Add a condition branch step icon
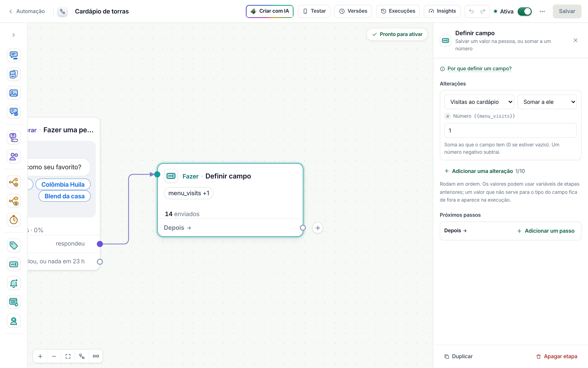The image size is (588, 368). pyautogui.click(x=14, y=182)
